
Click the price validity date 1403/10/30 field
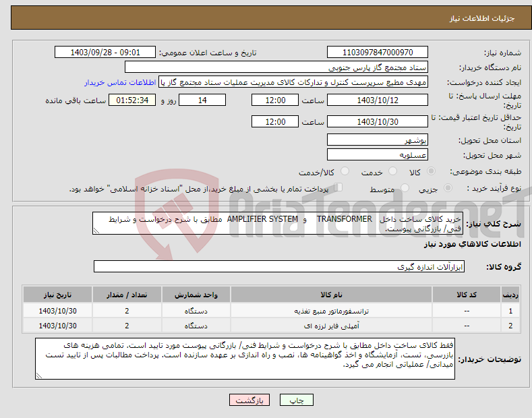(x=378, y=121)
